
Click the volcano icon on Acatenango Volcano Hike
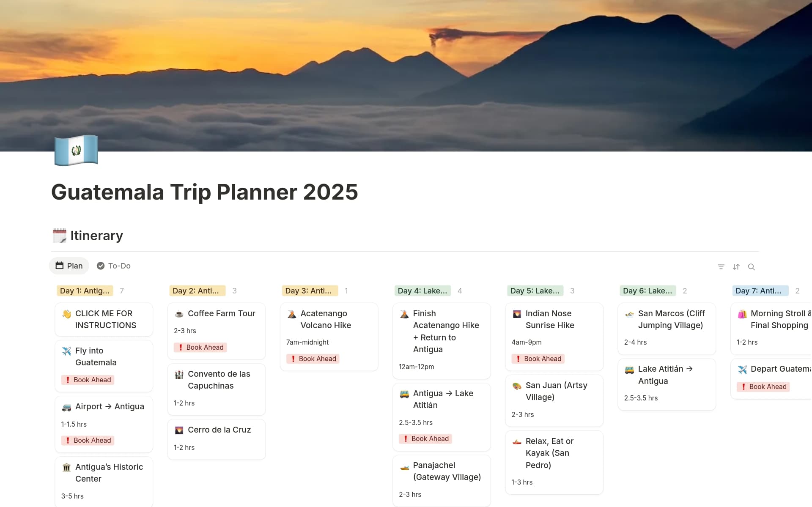click(x=291, y=313)
